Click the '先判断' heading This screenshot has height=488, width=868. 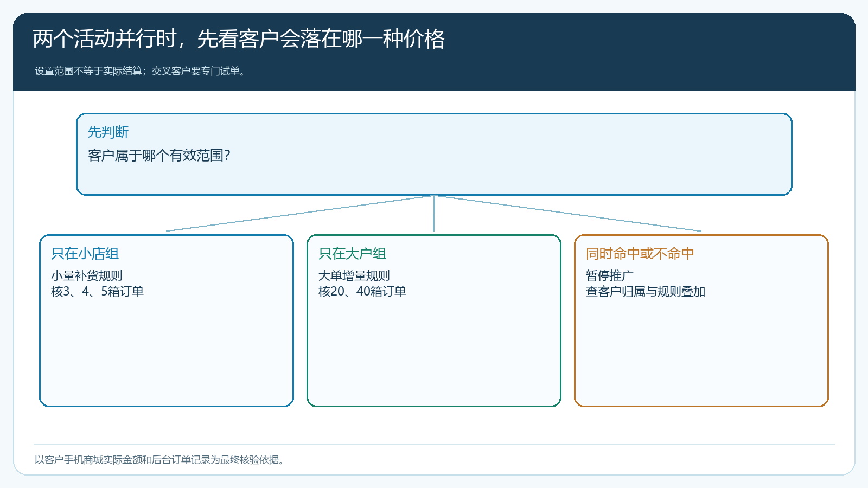(108, 132)
